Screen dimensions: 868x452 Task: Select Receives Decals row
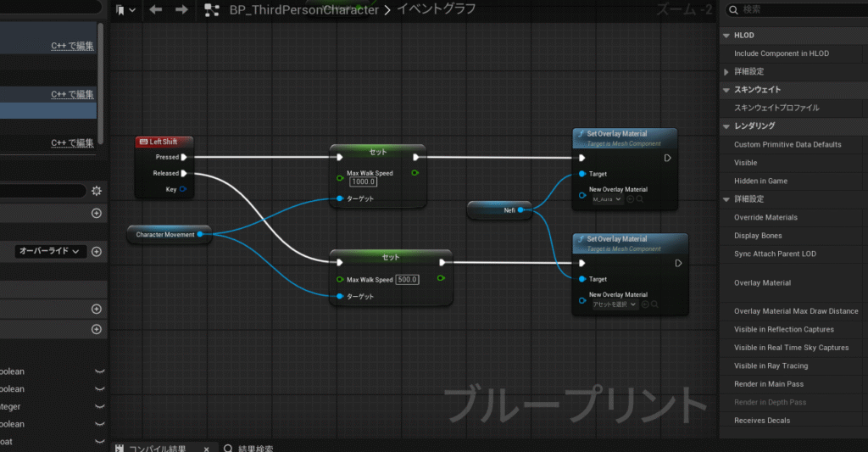pyautogui.click(x=793, y=421)
